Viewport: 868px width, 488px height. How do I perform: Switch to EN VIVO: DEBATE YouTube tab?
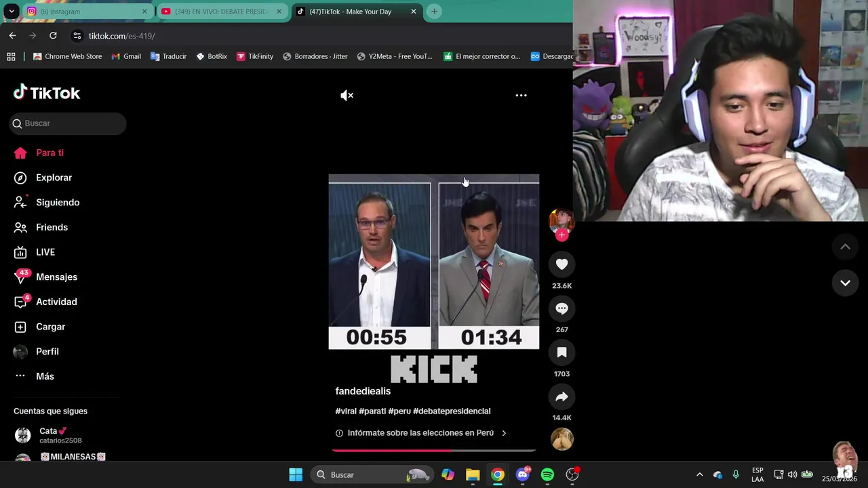[x=220, y=12]
